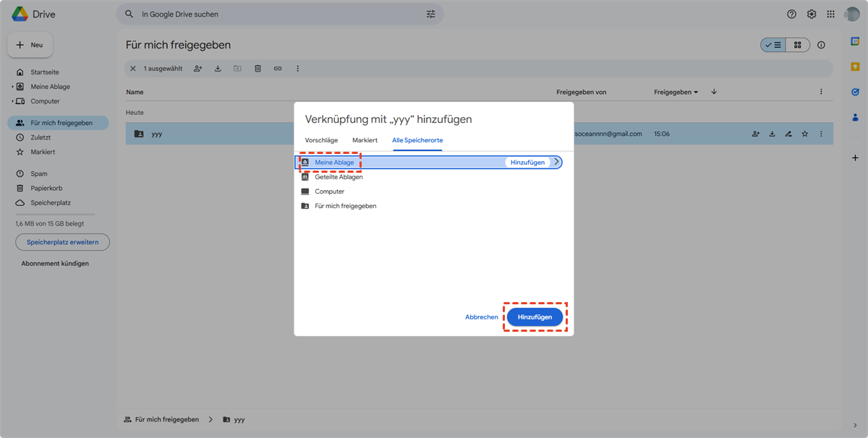This screenshot has height=438, width=868.
Task: Open the settings gear icon
Action: (812, 14)
